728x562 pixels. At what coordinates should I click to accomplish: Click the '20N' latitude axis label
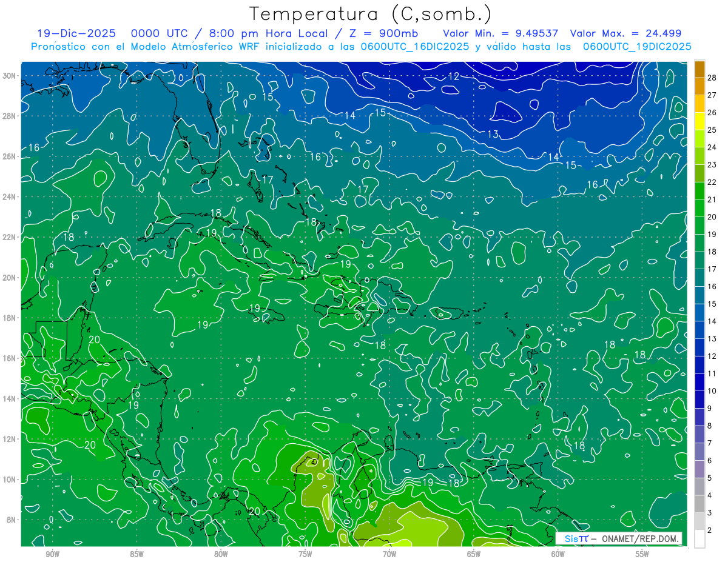click(x=10, y=278)
